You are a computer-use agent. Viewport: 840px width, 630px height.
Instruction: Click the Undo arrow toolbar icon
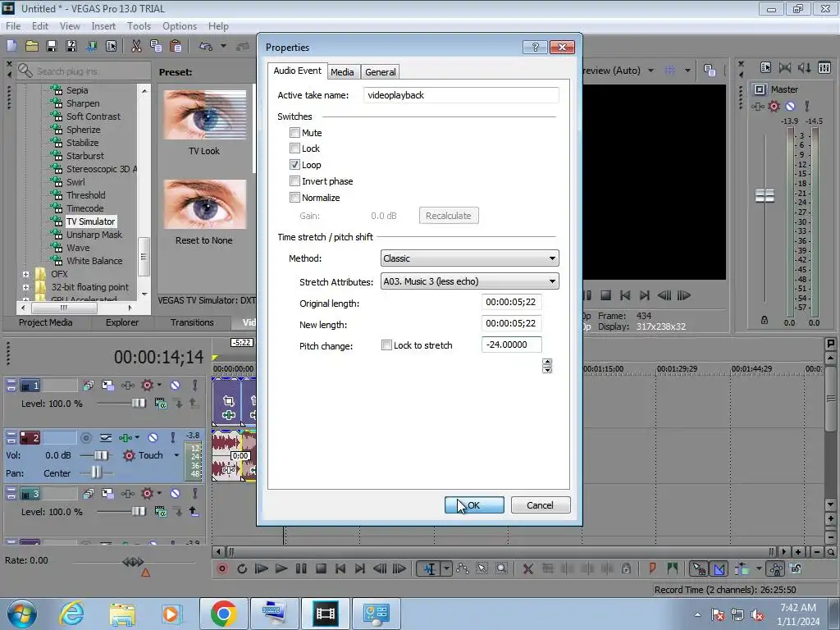[206, 46]
